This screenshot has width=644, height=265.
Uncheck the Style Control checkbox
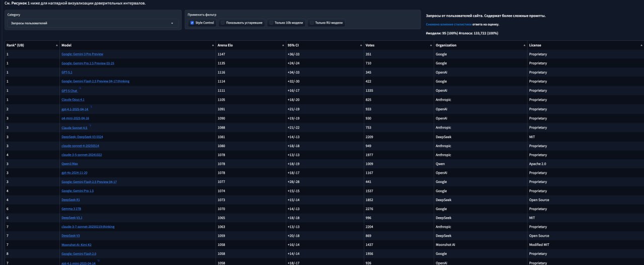pyautogui.click(x=192, y=23)
